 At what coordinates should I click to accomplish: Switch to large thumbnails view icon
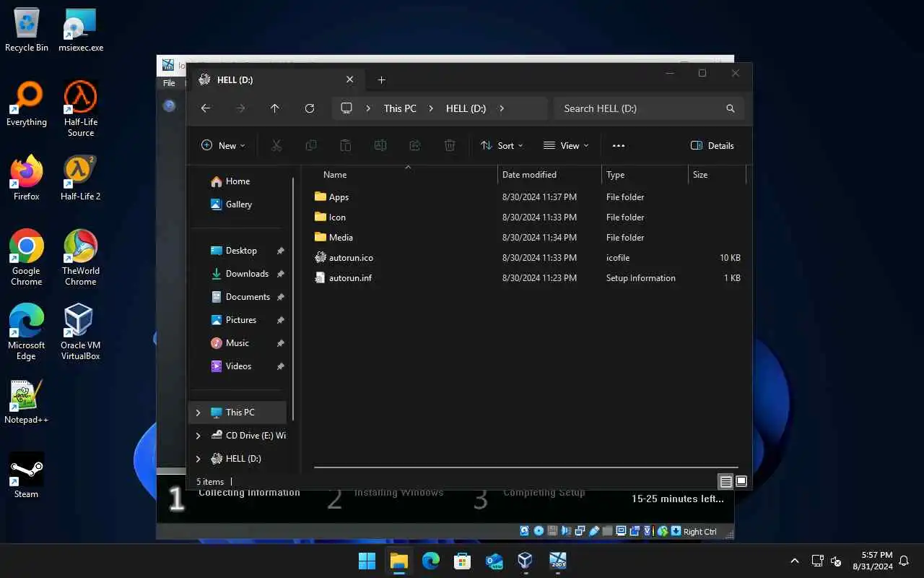point(741,481)
